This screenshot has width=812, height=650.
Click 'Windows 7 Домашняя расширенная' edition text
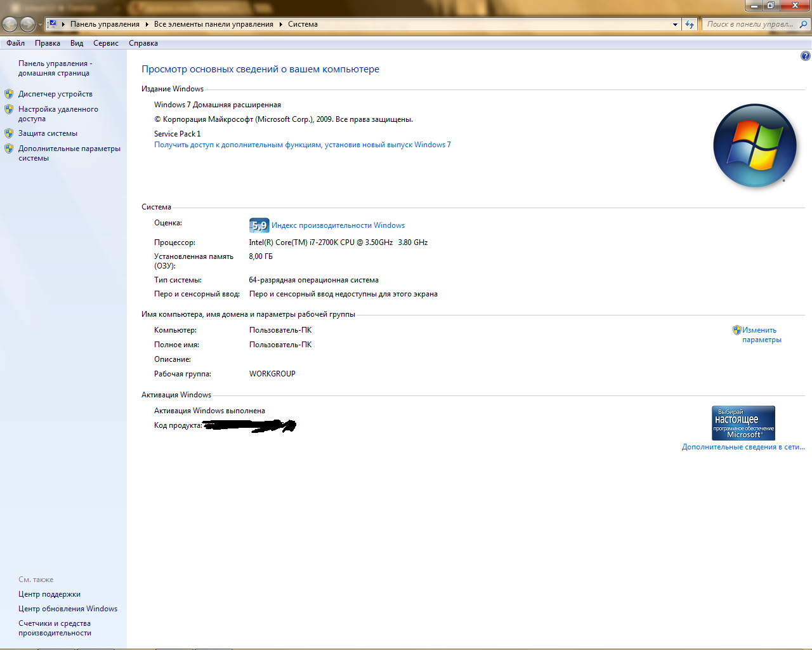pos(218,105)
